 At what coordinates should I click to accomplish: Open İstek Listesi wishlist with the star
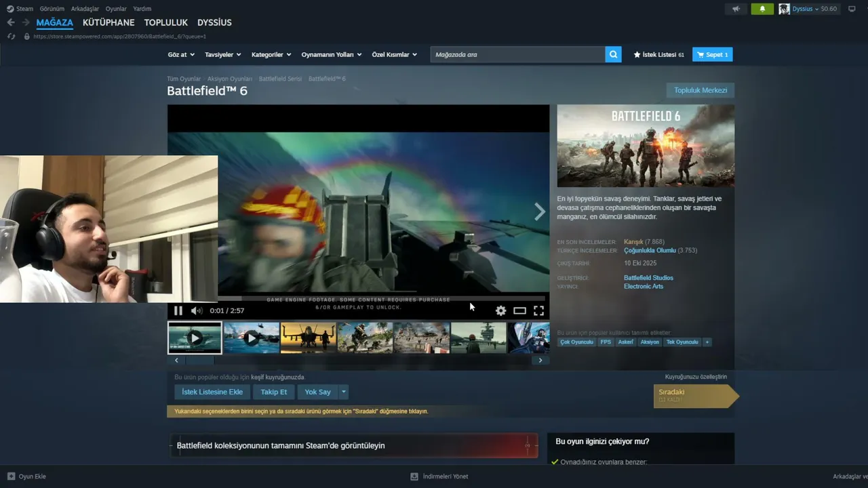659,55
